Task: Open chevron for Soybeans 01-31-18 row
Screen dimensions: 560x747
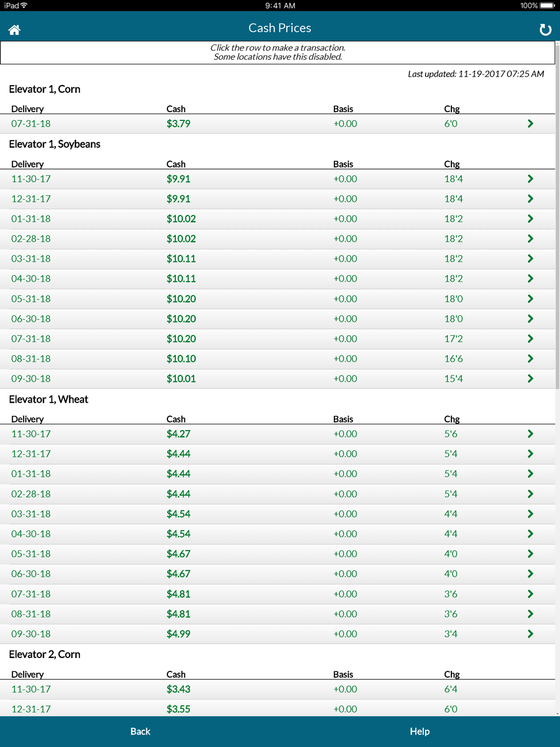Action: 530,219
